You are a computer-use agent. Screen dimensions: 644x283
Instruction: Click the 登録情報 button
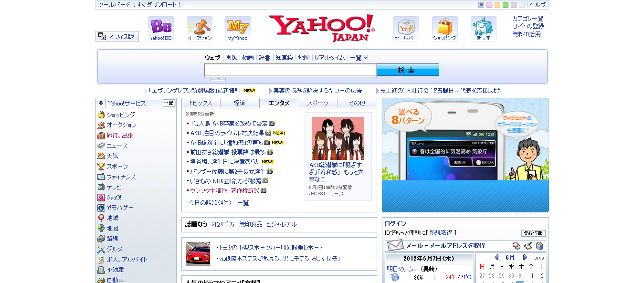[533, 233]
